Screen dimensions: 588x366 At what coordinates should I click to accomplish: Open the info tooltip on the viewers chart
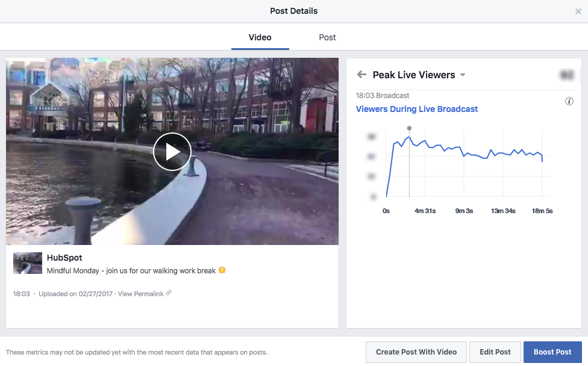569,101
